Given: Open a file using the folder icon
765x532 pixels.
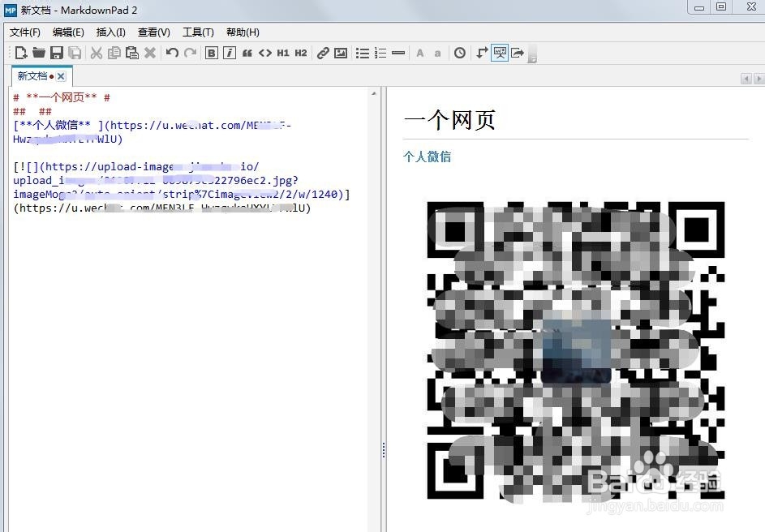Looking at the screenshot, I should 39,53.
